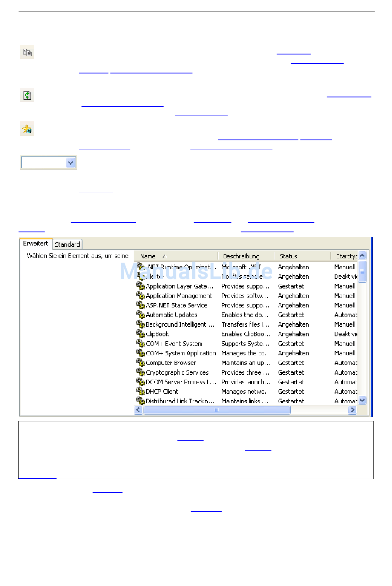
Task: Switch to the Standard tab
Action: (67, 244)
